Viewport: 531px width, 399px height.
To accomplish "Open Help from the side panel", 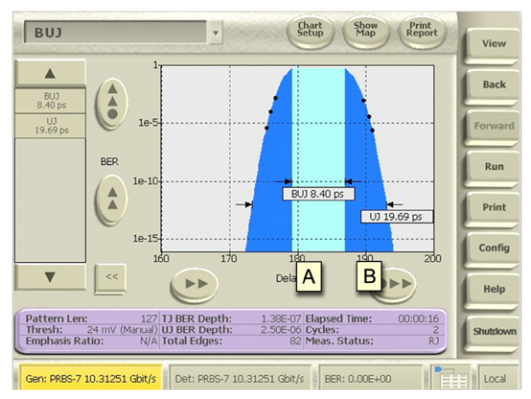I will pos(493,290).
